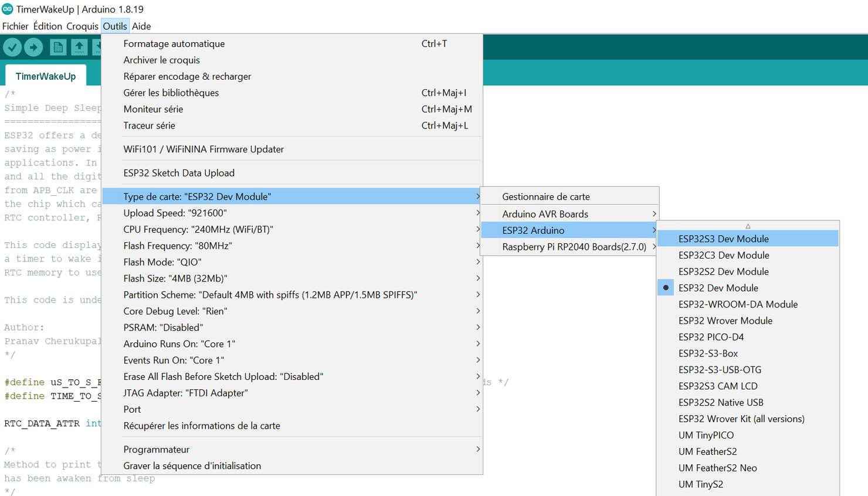
Task: Click the scroll-up triangle above board list
Action: (748, 226)
